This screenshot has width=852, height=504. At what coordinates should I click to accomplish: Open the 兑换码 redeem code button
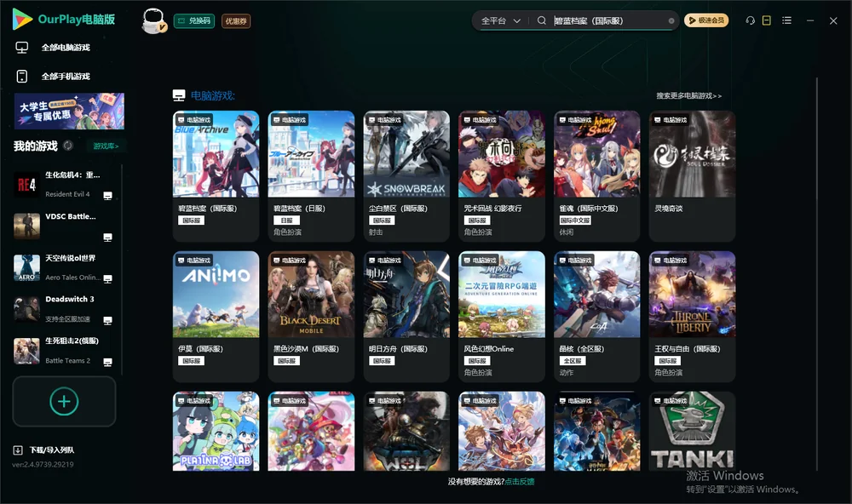(194, 21)
